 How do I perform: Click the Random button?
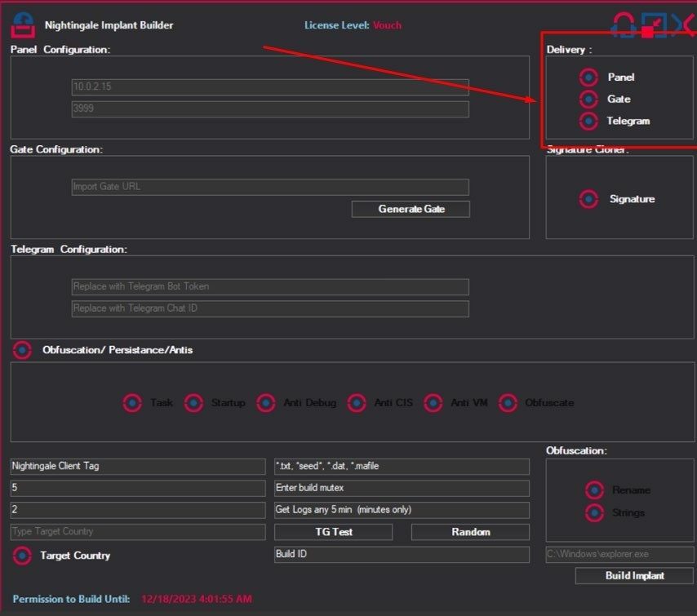click(x=470, y=532)
